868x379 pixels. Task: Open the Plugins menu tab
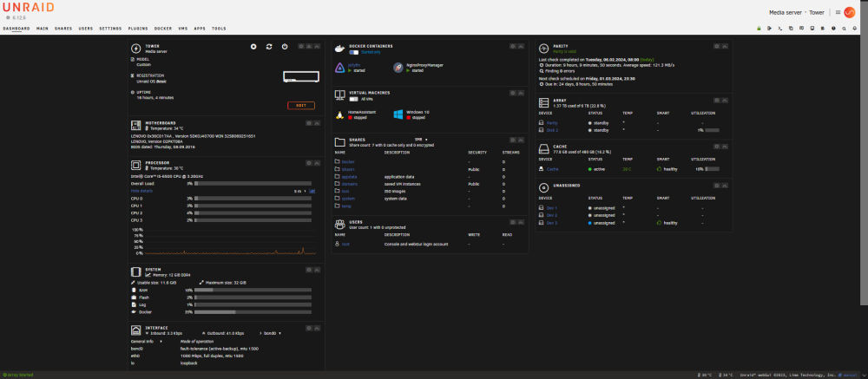pos(138,29)
